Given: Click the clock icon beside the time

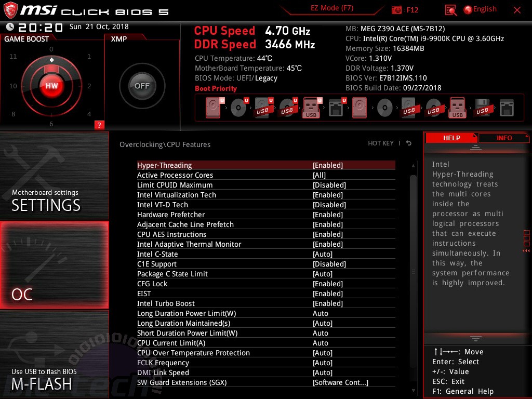Looking at the screenshot, I should point(10,26).
